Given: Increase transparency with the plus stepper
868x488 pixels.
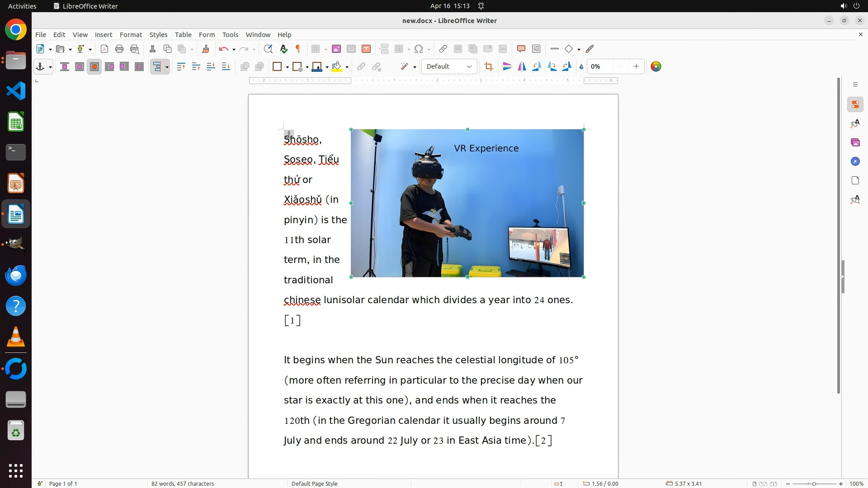Looking at the screenshot, I should click(636, 67).
